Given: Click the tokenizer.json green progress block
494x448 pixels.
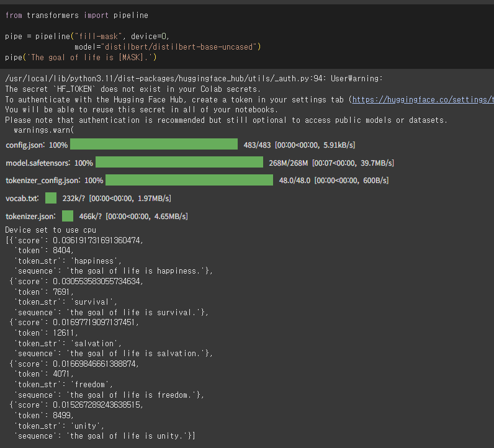Looking at the screenshot, I should (x=68, y=216).
